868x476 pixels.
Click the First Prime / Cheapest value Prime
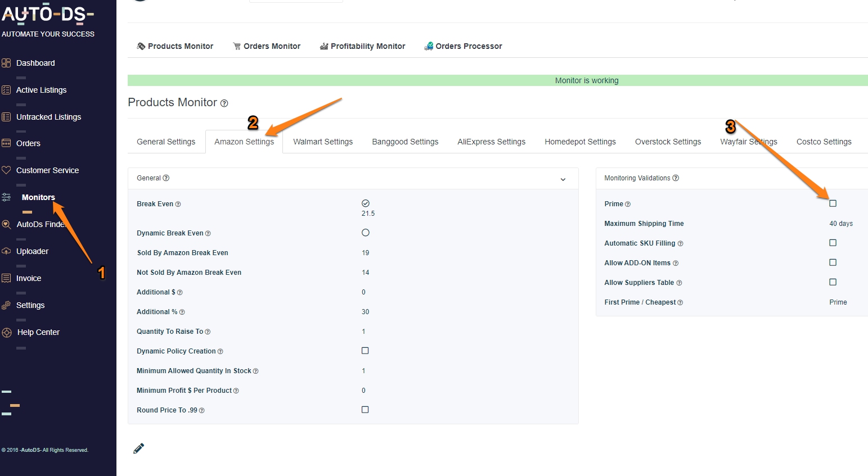[x=838, y=302]
